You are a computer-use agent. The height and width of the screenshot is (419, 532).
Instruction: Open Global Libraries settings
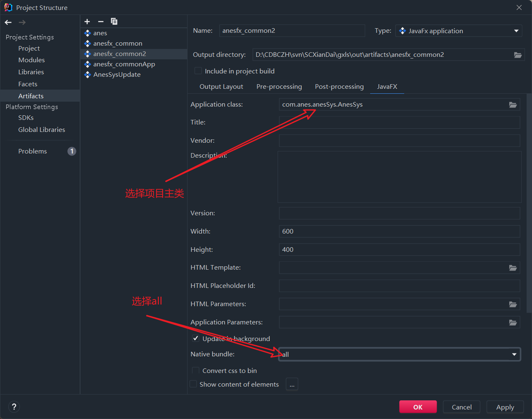click(41, 129)
